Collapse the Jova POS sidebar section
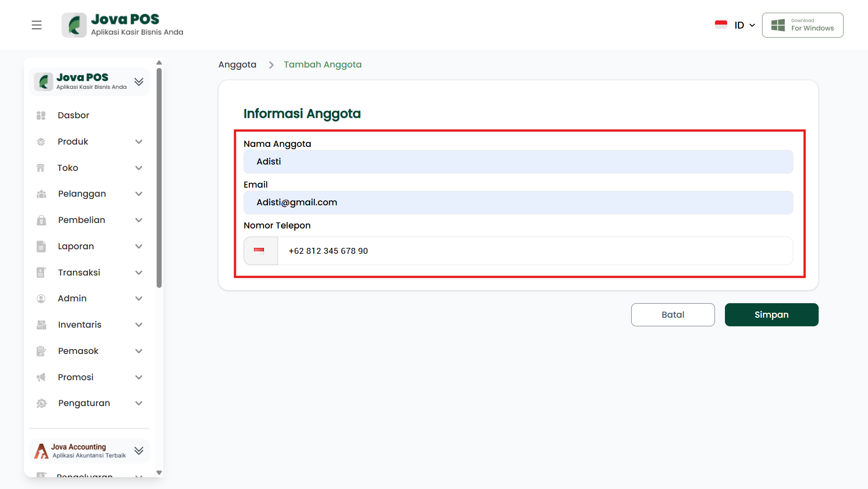The image size is (868, 489). click(x=139, y=82)
